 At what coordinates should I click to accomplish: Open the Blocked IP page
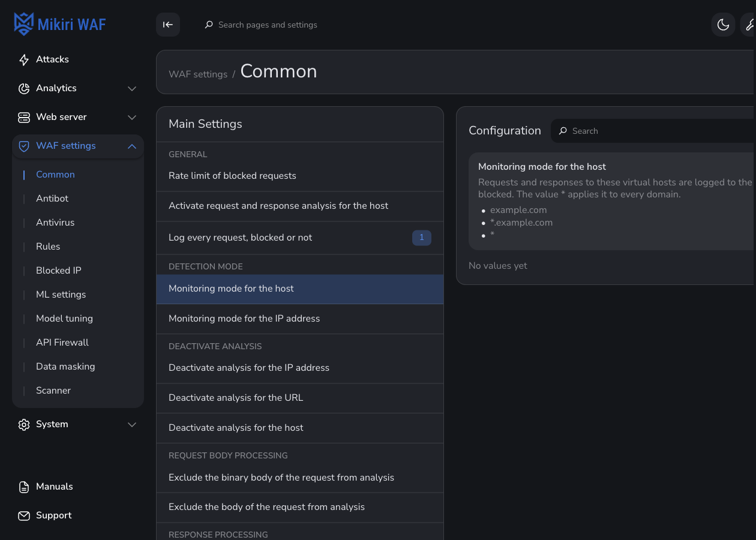58,271
